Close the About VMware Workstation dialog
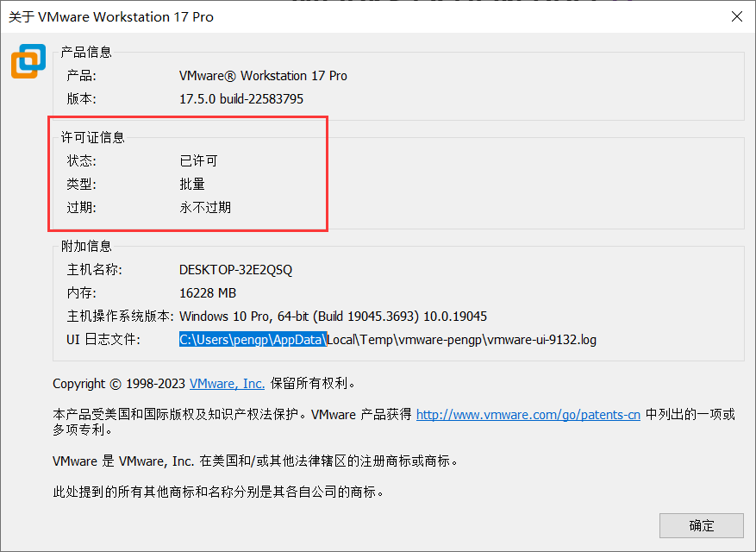The width and height of the screenshot is (756, 552). point(737,16)
